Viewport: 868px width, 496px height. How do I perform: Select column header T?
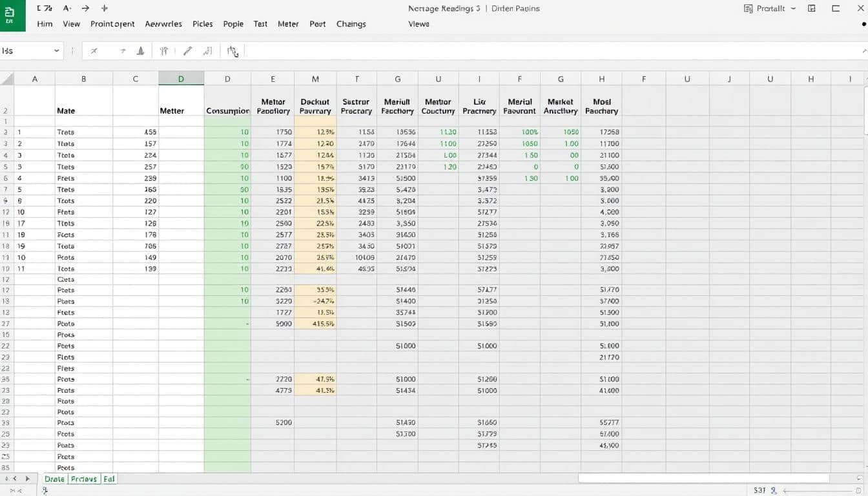356,79
